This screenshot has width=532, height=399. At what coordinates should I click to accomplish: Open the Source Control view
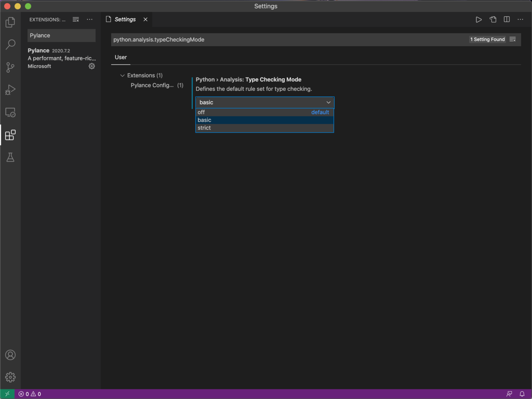coord(10,67)
